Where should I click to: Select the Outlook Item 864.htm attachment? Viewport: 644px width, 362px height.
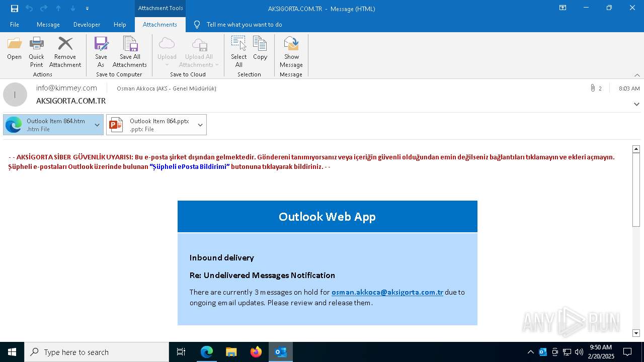[x=47, y=125]
